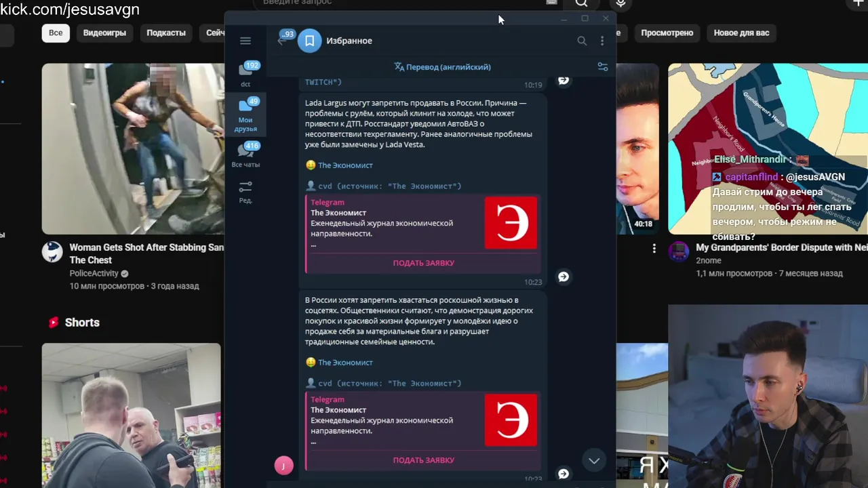This screenshot has width=868, height=488.
Task: Open the Telegram hamburger menu
Action: click(x=245, y=41)
